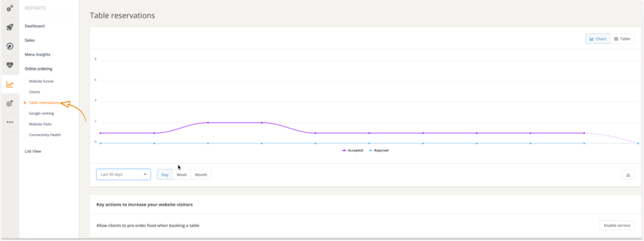Screen dimensions: 644x241
Task: Select the circular arrow sidebar icon
Action: [x=10, y=46]
